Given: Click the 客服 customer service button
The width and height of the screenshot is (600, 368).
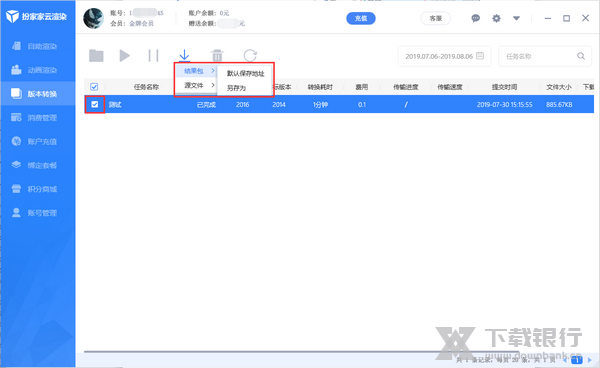Looking at the screenshot, I should pos(435,18).
